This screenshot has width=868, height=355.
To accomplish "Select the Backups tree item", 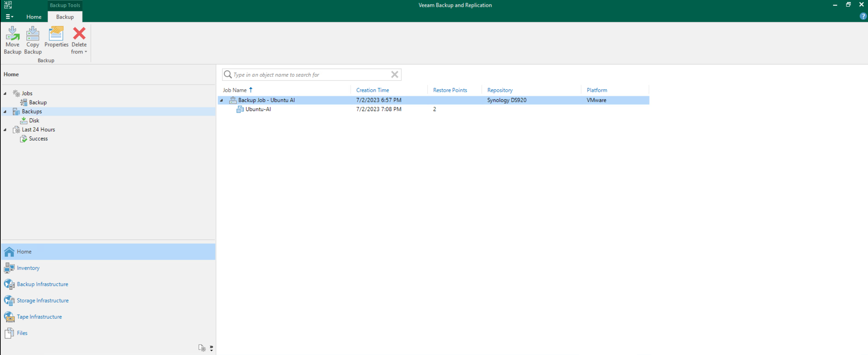I will pos(32,111).
